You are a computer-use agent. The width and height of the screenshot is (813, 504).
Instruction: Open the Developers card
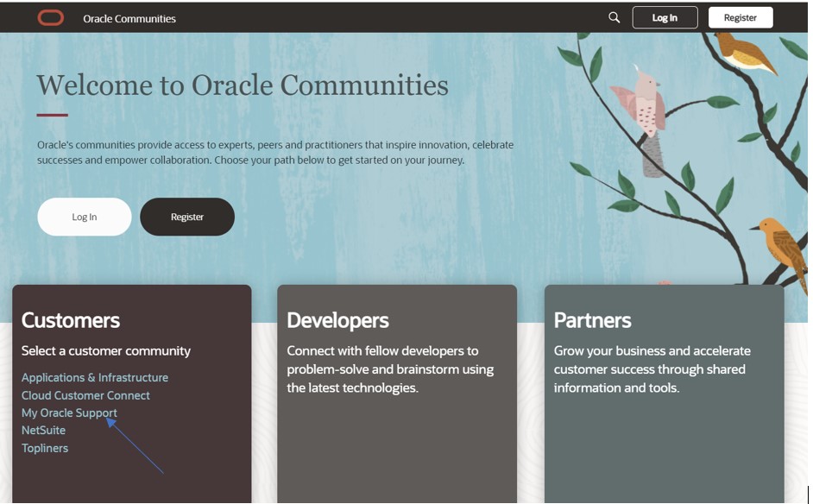397,394
